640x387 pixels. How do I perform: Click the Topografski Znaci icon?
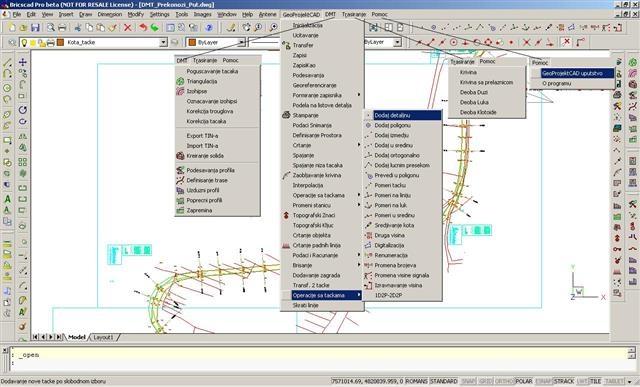coord(286,215)
